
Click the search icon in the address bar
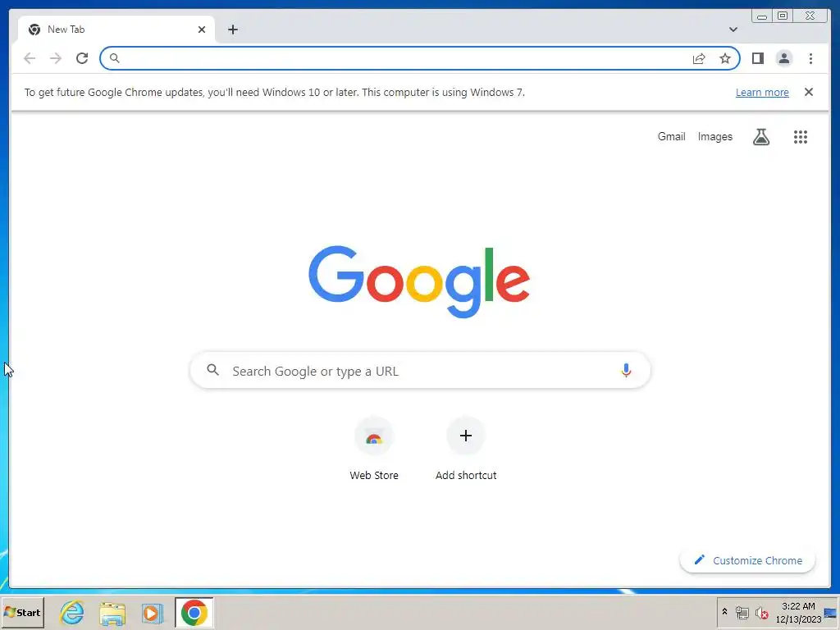[114, 58]
